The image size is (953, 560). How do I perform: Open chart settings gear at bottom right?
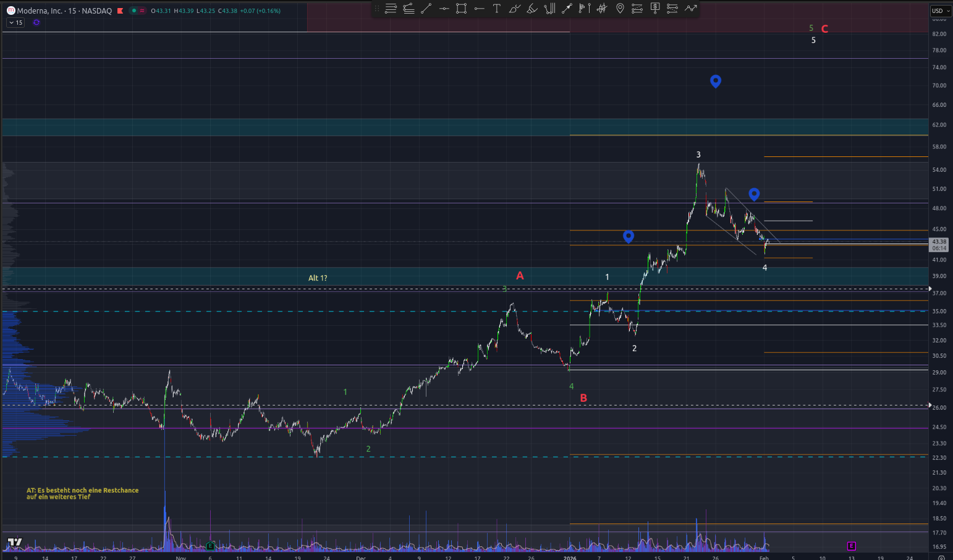[x=941, y=557]
